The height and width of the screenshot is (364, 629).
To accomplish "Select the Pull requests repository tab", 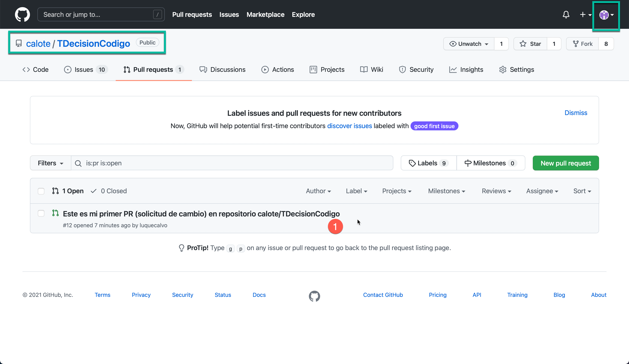I will (x=154, y=70).
